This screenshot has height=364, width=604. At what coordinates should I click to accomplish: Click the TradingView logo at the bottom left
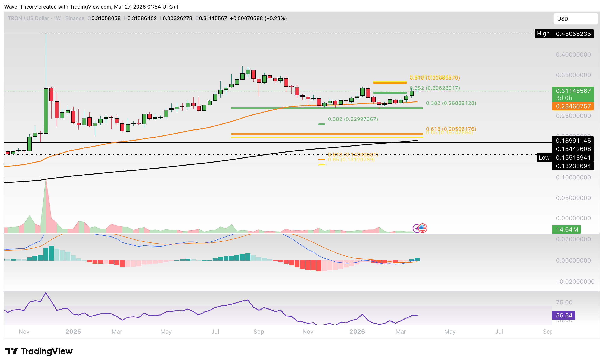pyautogui.click(x=39, y=351)
